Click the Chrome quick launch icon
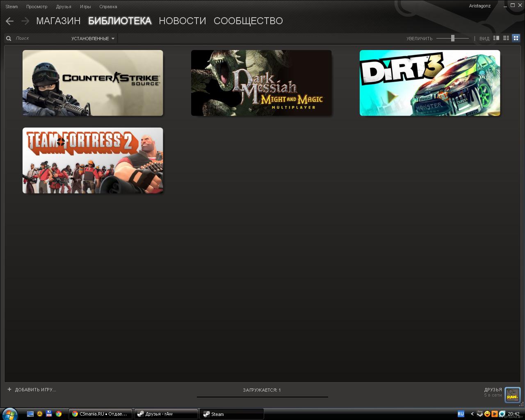 (59, 414)
